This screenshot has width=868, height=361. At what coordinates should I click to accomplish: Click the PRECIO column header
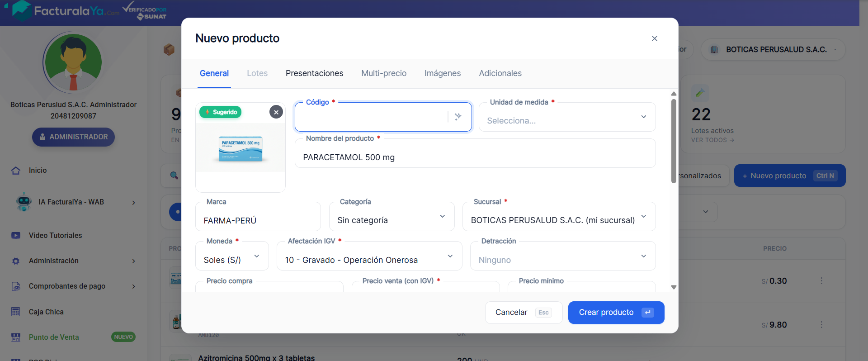775,249
